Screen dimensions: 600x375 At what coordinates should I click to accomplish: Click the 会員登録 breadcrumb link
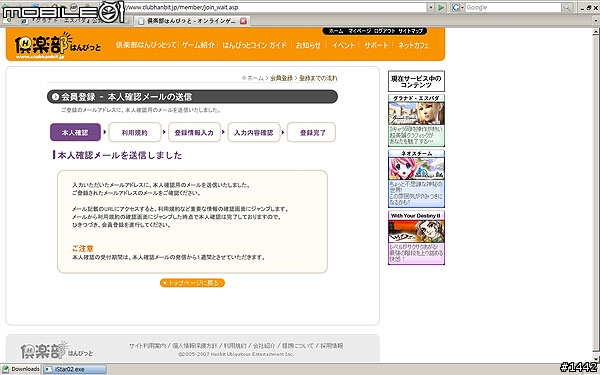click(281, 78)
